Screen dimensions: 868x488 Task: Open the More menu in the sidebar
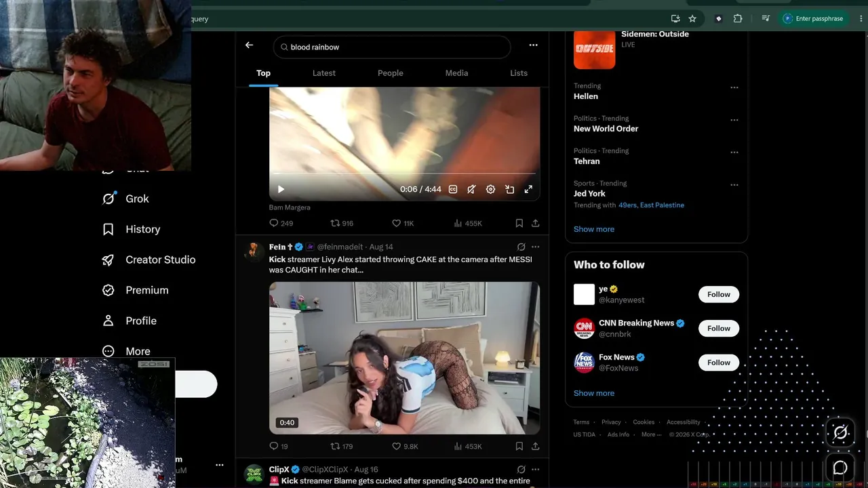click(126, 351)
